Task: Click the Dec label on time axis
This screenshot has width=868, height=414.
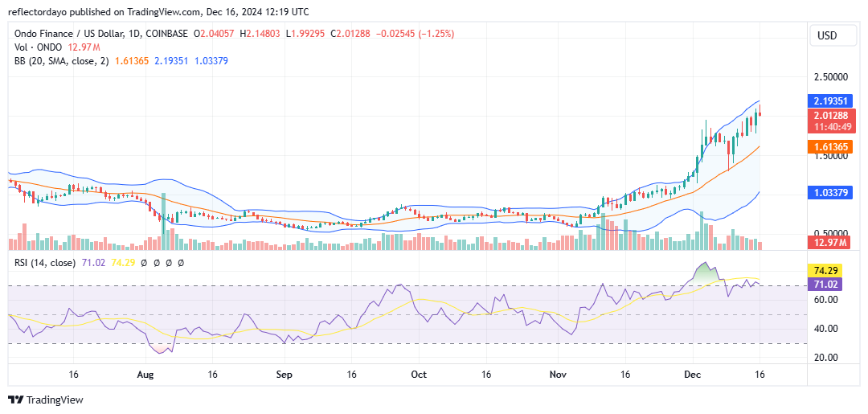Action: (x=693, y=374)
